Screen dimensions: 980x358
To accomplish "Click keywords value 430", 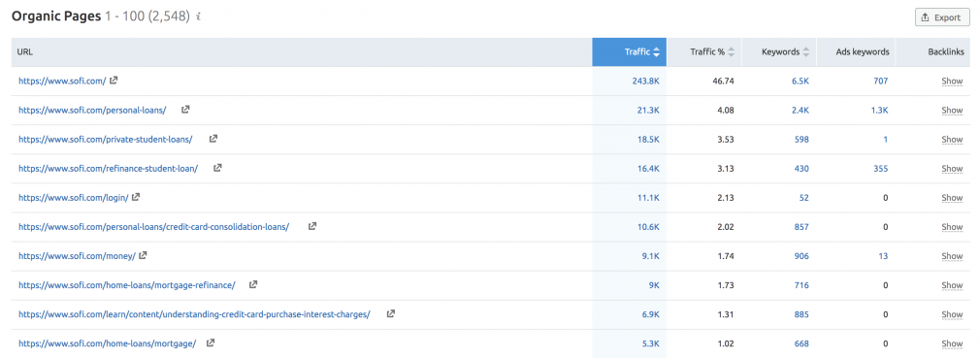I will point(801,169).
